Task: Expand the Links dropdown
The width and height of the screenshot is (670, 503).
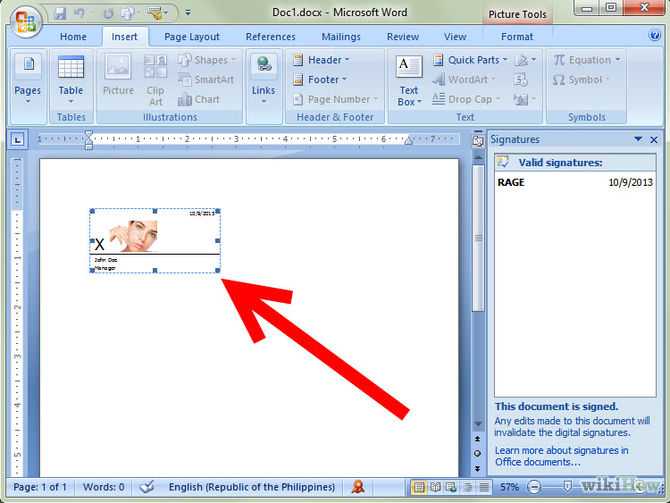Action: 264,80
